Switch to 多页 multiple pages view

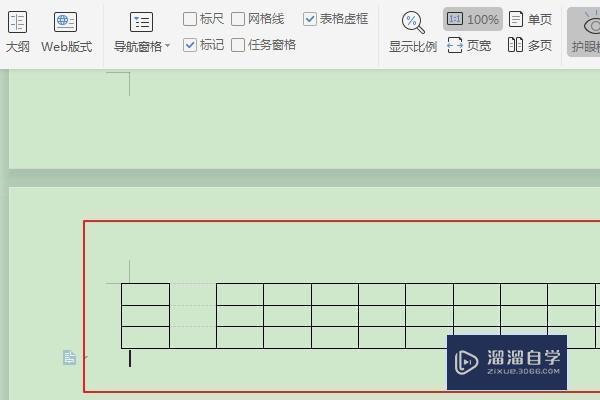(530, 45)
